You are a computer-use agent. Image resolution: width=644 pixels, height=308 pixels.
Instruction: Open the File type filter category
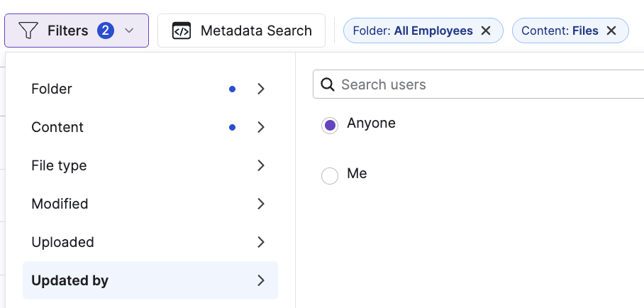60,166
